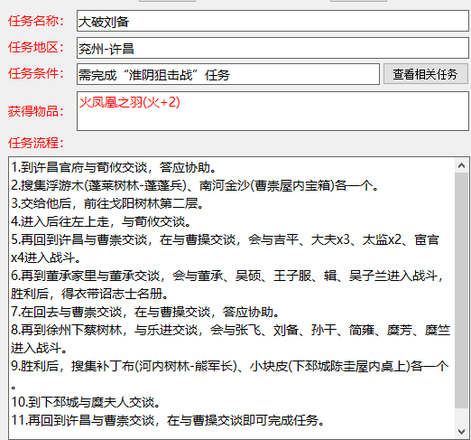Screen dimensions: 471x440
Task: Click the red 获得物品 label
Action: (x=36, y=111)
